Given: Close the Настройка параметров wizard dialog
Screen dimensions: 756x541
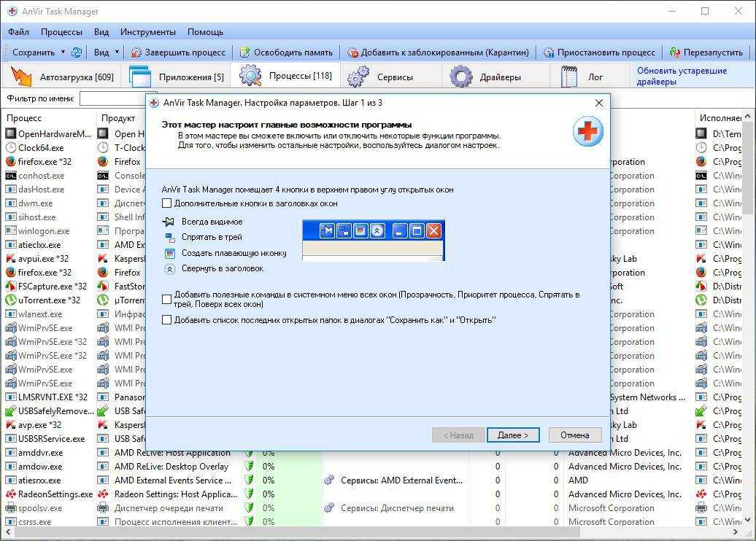Looking at the screenshot, I should click(599, 103).
